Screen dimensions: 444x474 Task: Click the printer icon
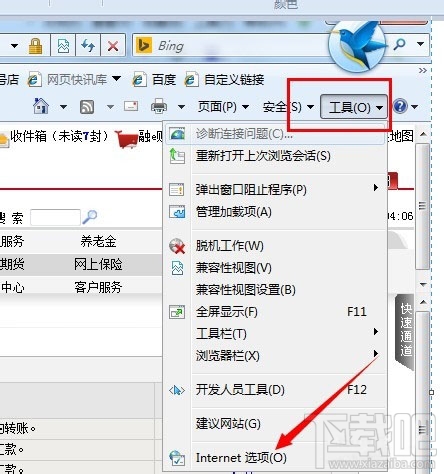click(x=159, y=107)
